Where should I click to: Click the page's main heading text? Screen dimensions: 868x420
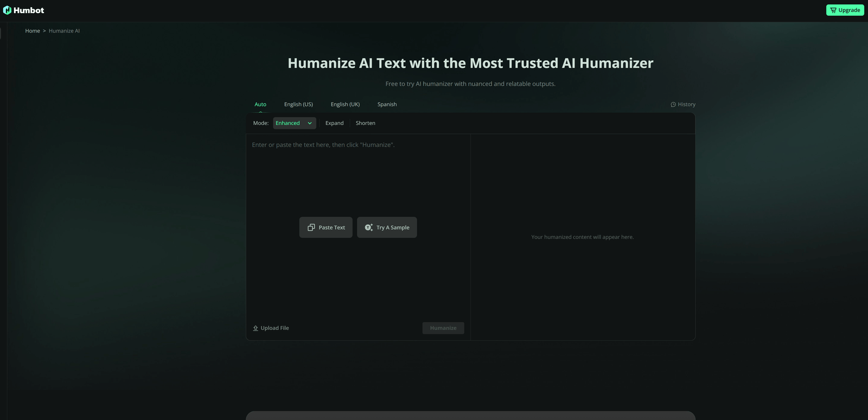click(x=470, y=63)
